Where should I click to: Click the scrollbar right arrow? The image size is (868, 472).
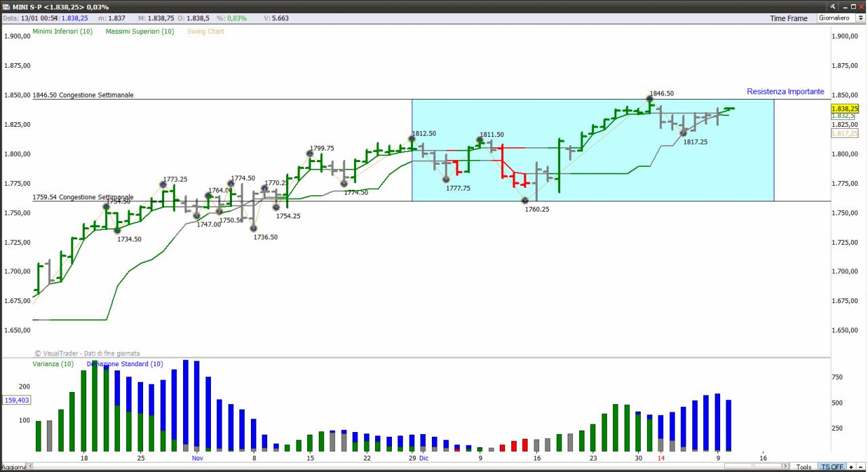(x=785, y=467)
